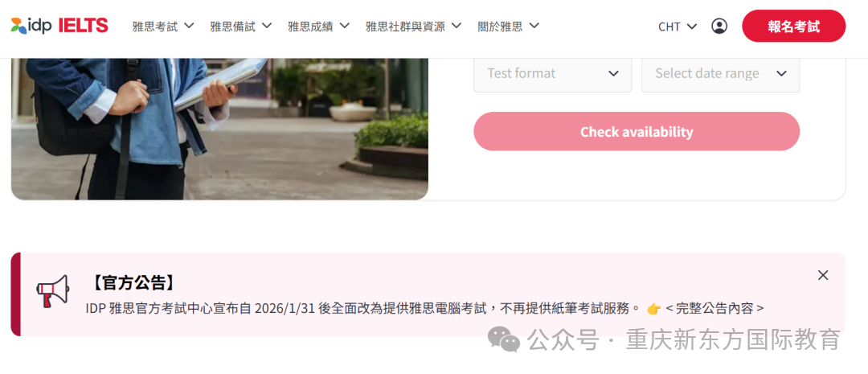This screenshot has height=374, width=868.
Task: Expand the 雅思備試 menu chevron
Action: (x=267, y=26)
